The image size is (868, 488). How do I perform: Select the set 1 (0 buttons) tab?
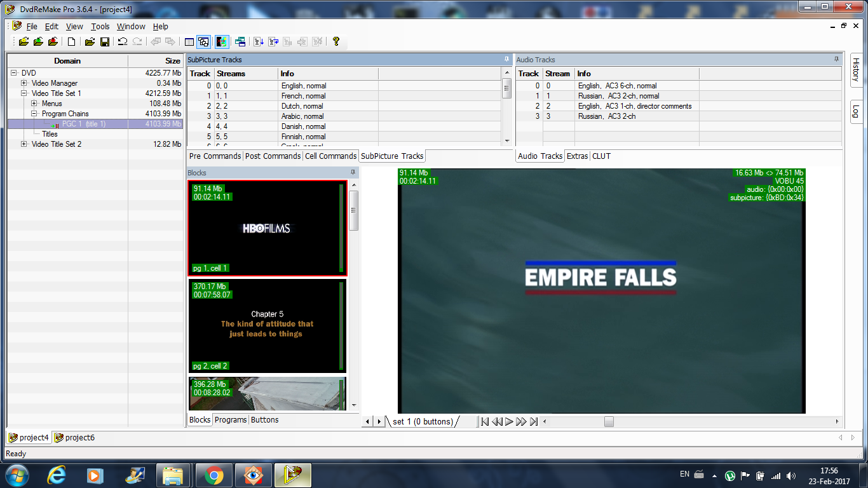423,421
